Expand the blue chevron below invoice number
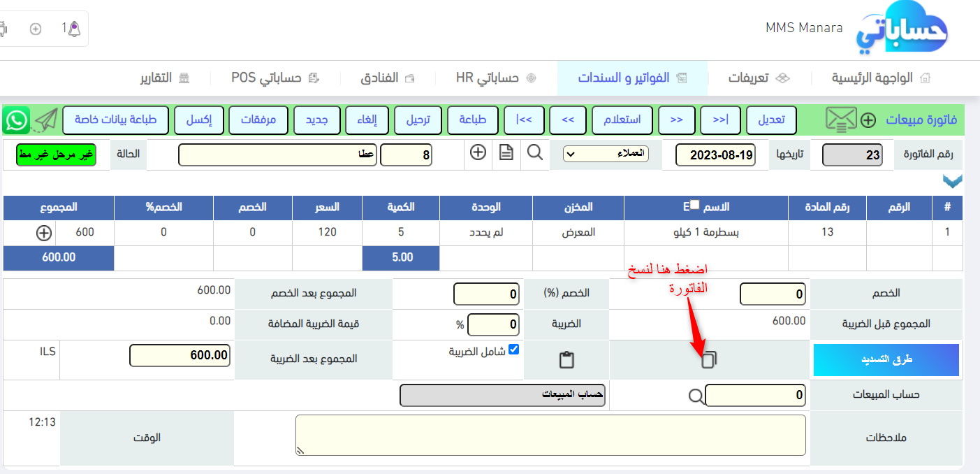 (952, 182)
